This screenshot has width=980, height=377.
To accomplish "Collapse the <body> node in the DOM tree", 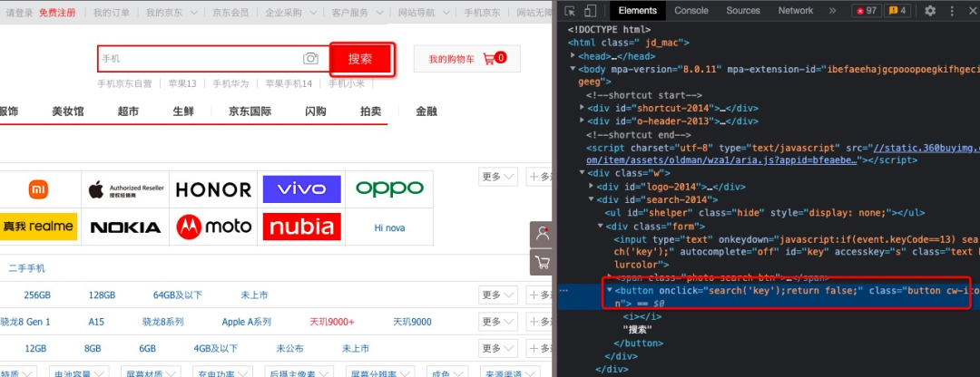I will pos(573,69).
